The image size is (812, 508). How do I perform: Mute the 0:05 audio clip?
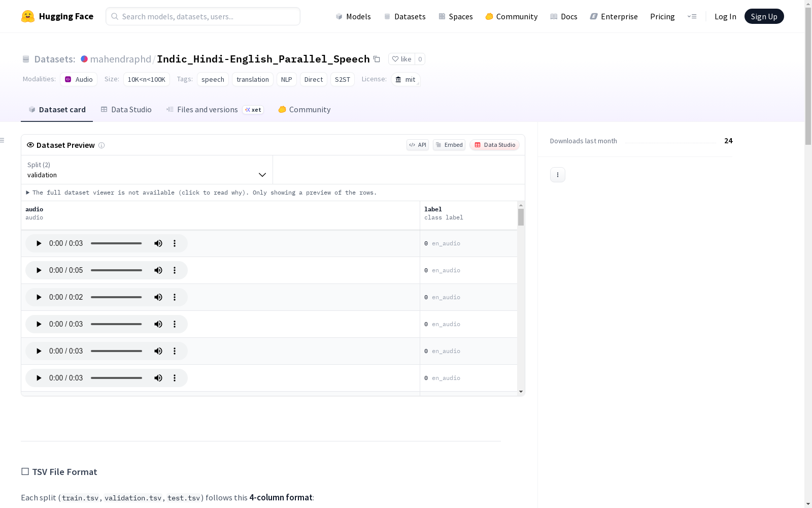coord(158,270)
